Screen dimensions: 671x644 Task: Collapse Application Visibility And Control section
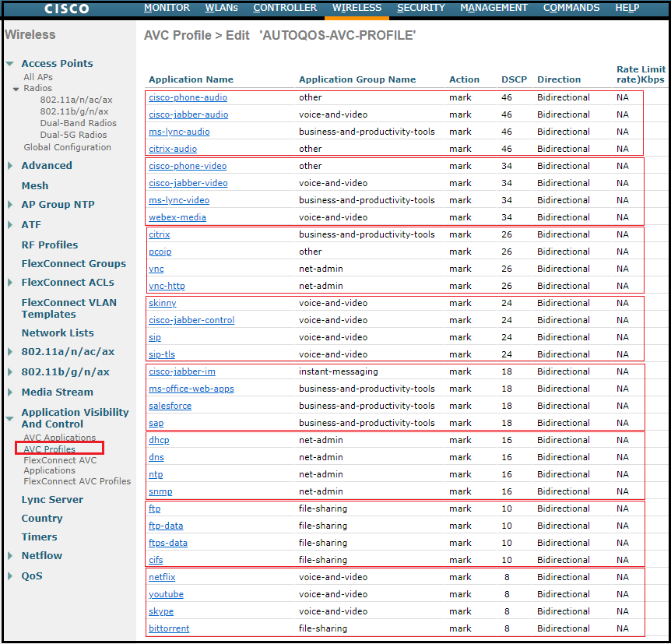point(10,418)
